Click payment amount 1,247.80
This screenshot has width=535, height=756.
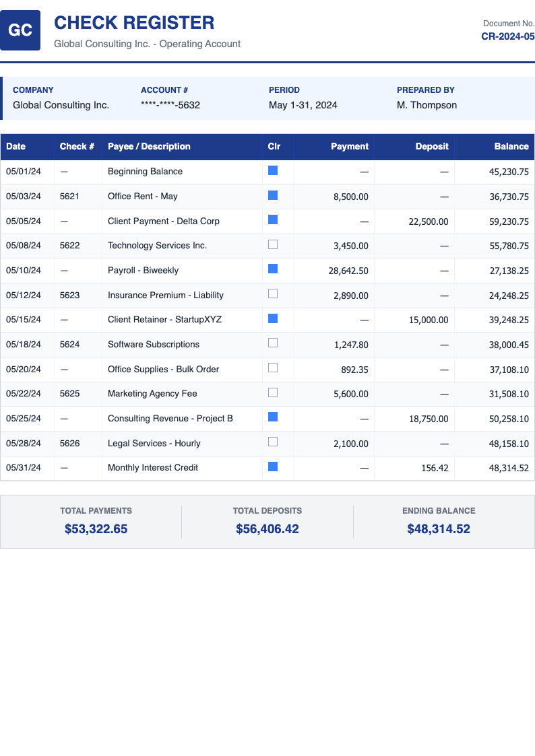click(x=351, y=345)
